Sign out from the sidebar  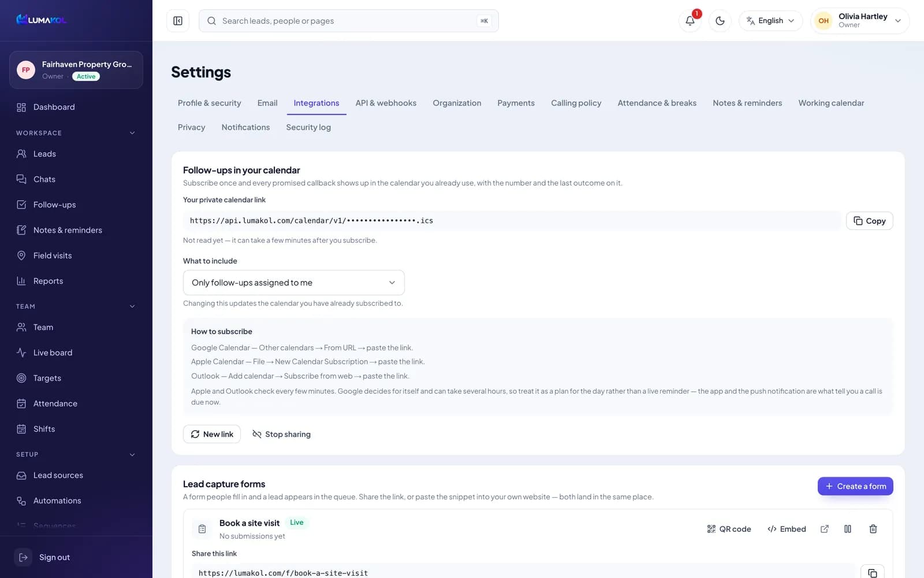(x=76, y=557)
